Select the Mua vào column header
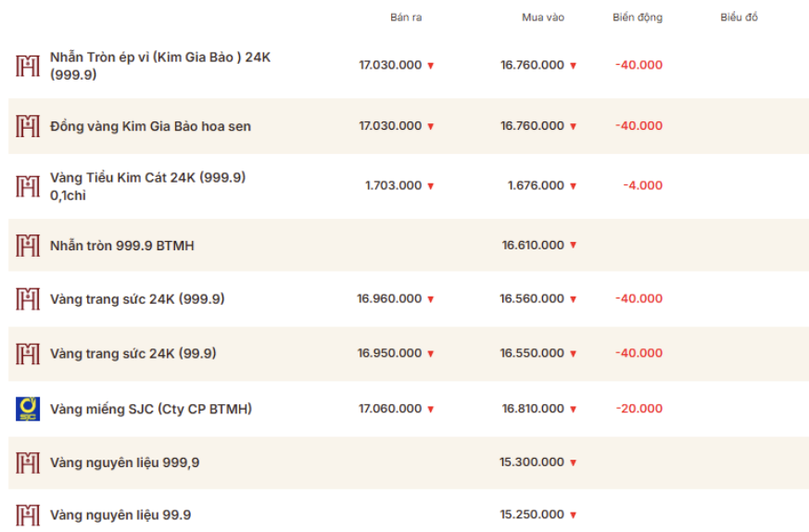809x532 pixels. 543,17
